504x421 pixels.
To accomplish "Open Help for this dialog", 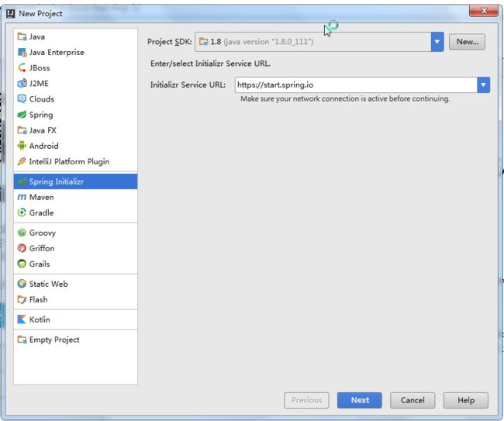I will point(466,400).
